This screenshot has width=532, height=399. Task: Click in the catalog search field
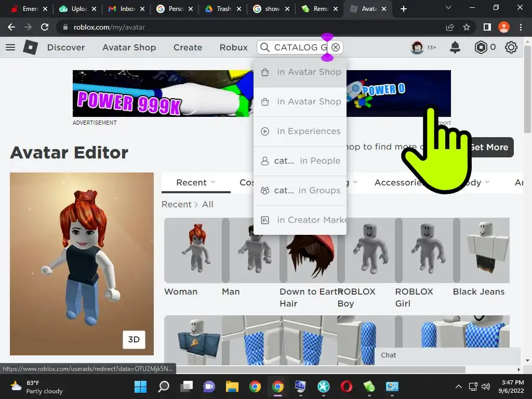pyautogui.click(x=300, y=47)
